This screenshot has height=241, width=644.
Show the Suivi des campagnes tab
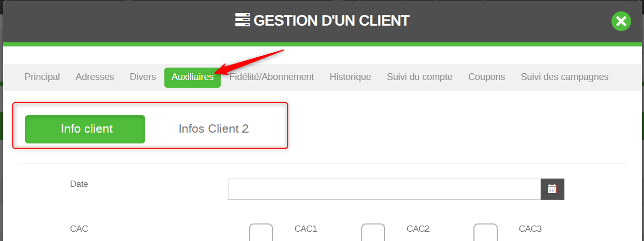[564, 77]
